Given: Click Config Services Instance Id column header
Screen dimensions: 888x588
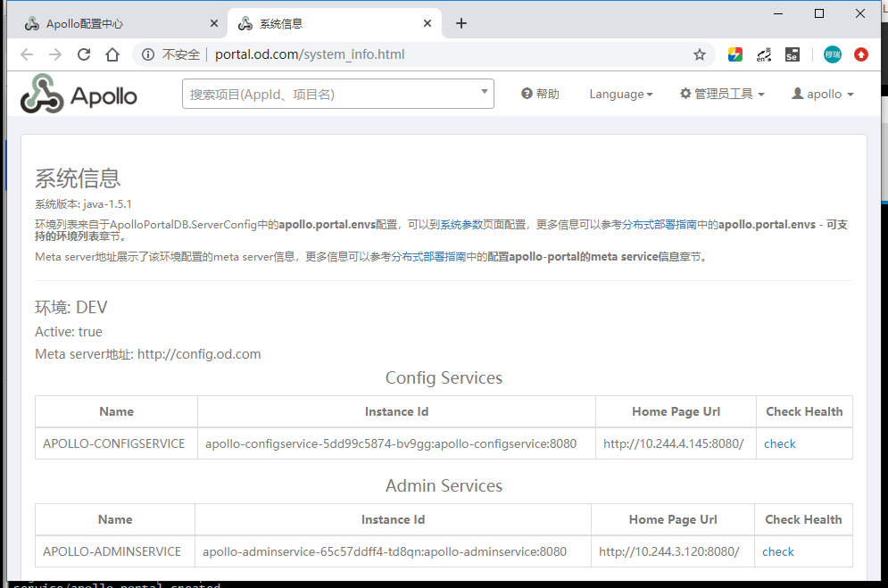Looking at the screenshot, I should pyautogui.click(x=396, y=411).
